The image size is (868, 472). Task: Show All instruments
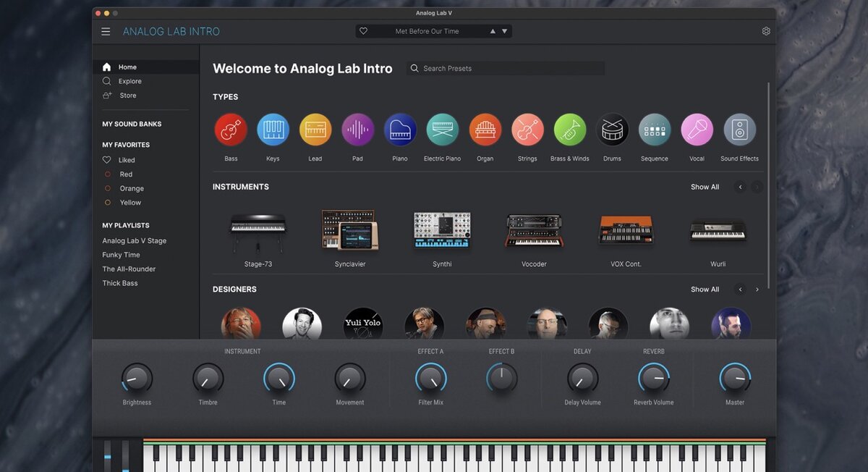[705, 187]
